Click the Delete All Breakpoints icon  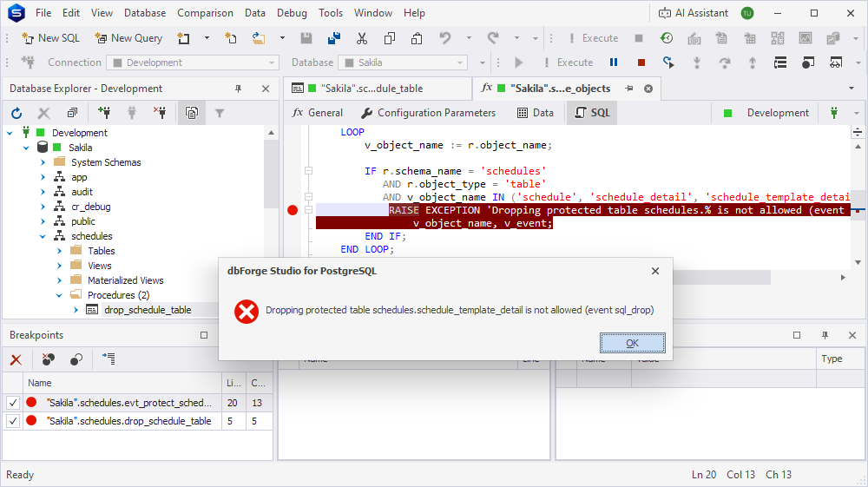click(x=48, y=359)
